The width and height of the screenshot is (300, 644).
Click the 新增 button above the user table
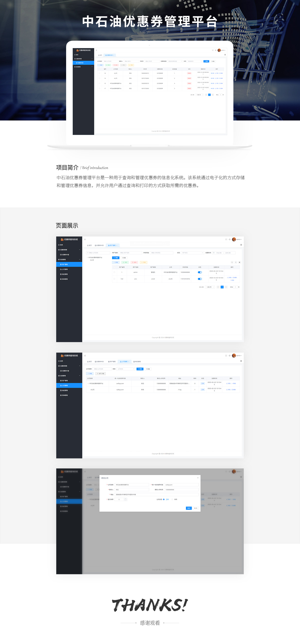click(x=116, y=262)
